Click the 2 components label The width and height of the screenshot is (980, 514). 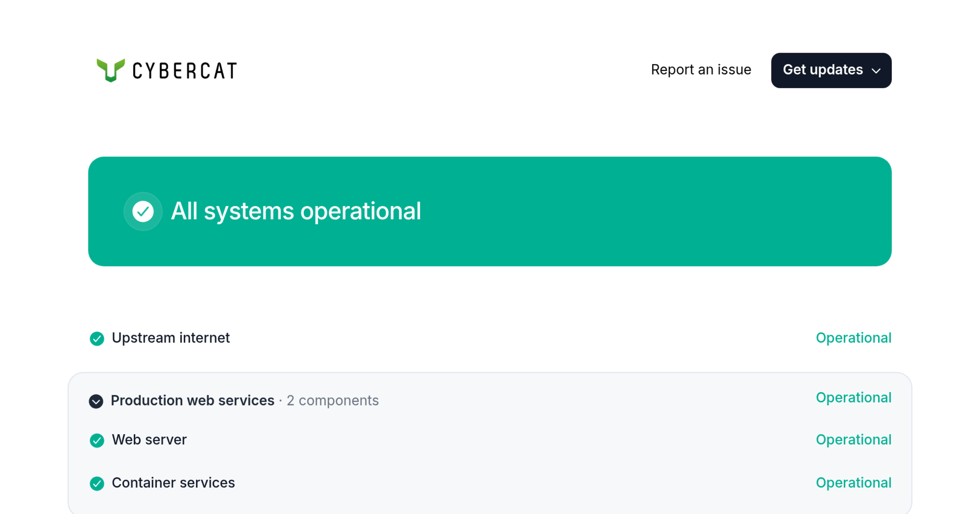pos(332,401)
